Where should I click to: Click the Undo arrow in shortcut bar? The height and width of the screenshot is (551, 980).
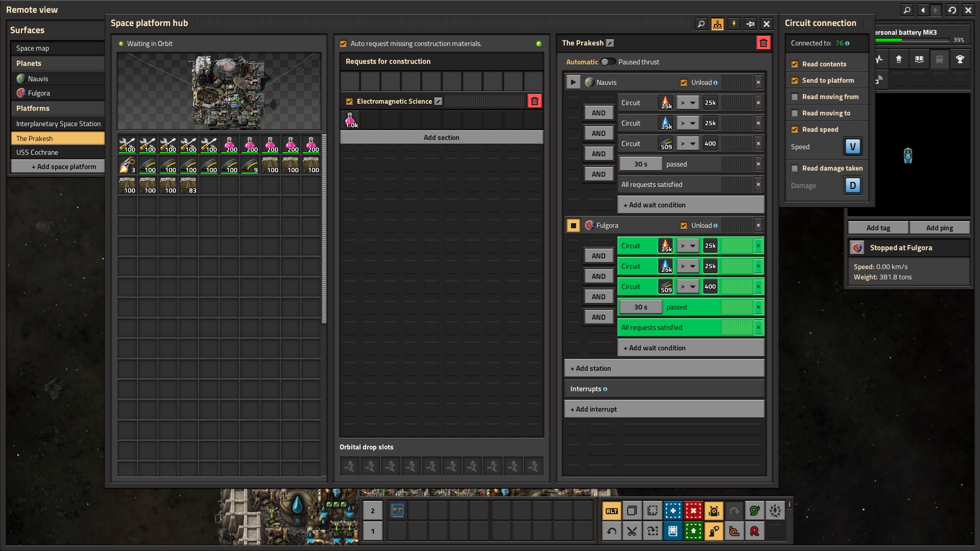point(611,531)
